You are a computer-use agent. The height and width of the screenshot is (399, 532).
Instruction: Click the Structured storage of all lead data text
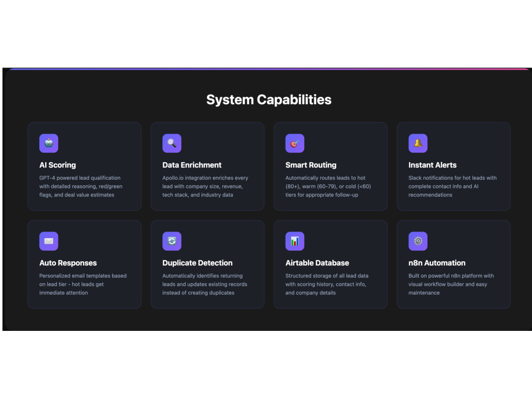tap(327, 284)
